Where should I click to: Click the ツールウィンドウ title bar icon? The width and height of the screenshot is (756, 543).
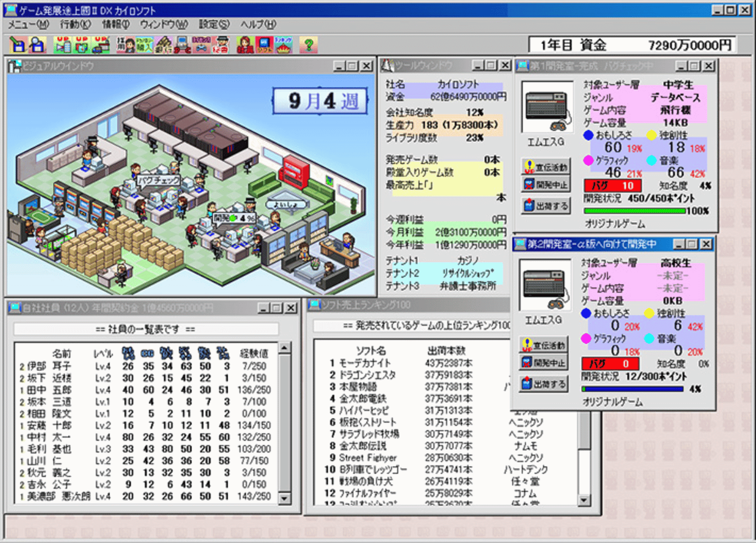point(387,65)
